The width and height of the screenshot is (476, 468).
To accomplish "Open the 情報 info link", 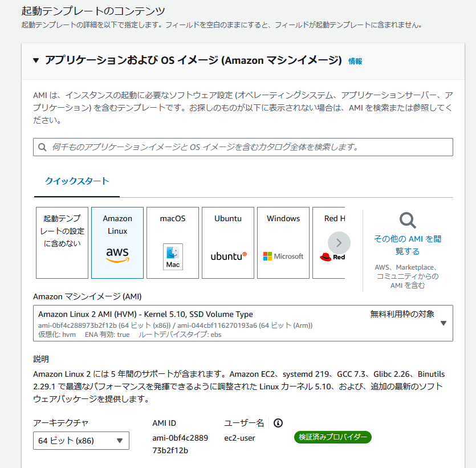I will pos(355,62).
